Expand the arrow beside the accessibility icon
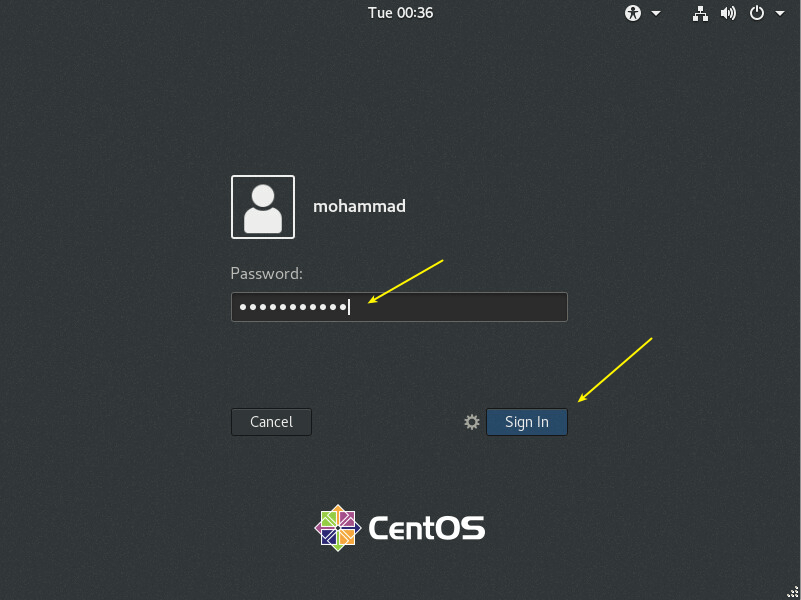Screen dimensions: 801x600 pyautogui.click(x=656, y=14)
